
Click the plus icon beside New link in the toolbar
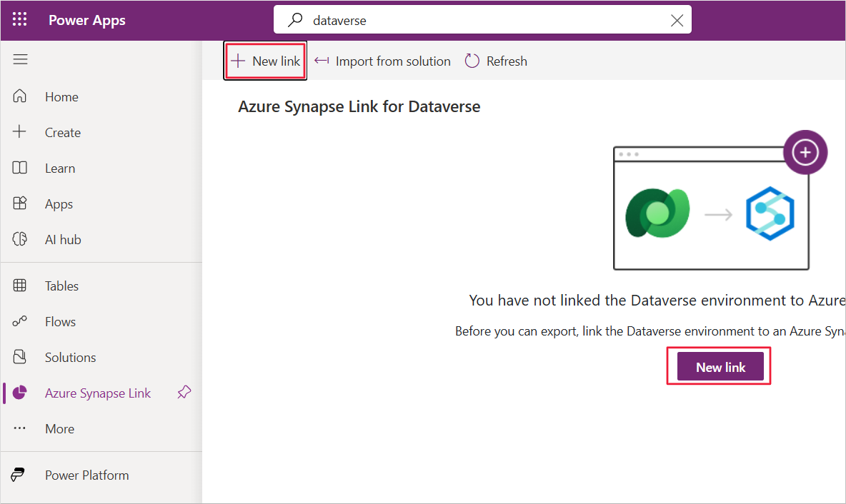point(238,61)
